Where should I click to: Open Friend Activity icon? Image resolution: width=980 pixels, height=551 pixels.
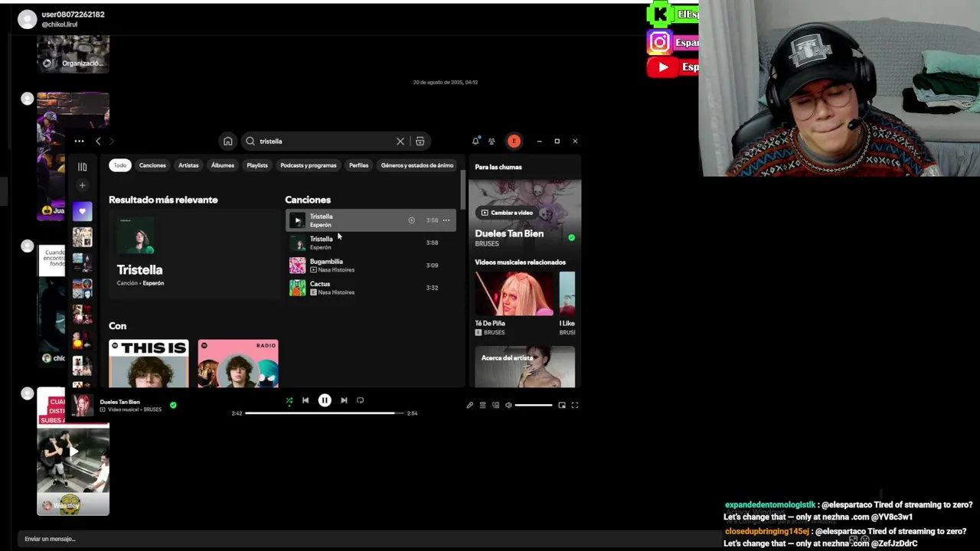click(492, 141)
